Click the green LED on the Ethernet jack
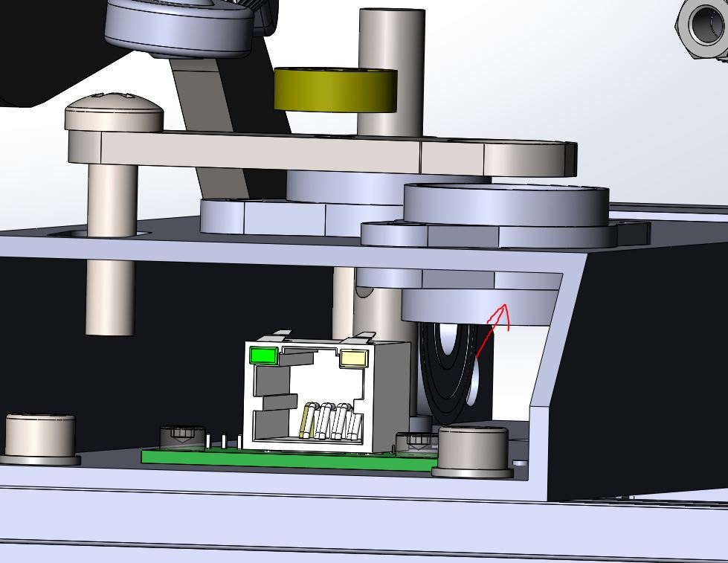 pos(263,355)
